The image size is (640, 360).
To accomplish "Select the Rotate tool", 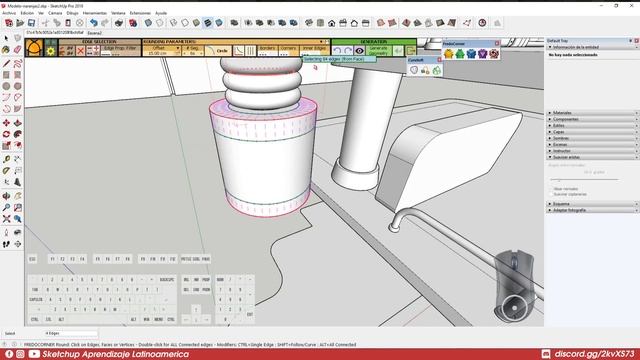I will click(x=6, y=134).
